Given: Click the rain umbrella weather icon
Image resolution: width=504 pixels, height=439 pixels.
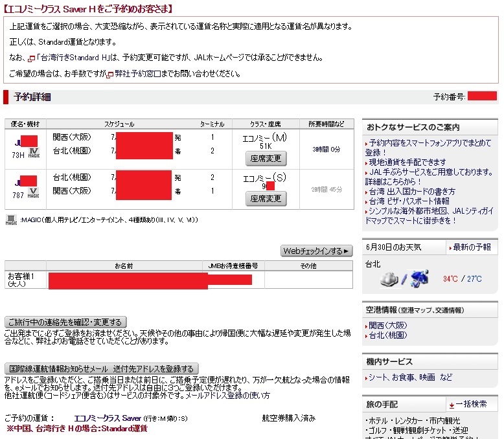Looking at the screenshot, I should 420,278.
